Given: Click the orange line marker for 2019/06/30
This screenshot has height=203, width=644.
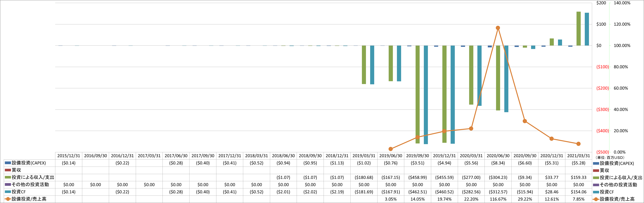Looking at the screenshot, I should point(391,149).
